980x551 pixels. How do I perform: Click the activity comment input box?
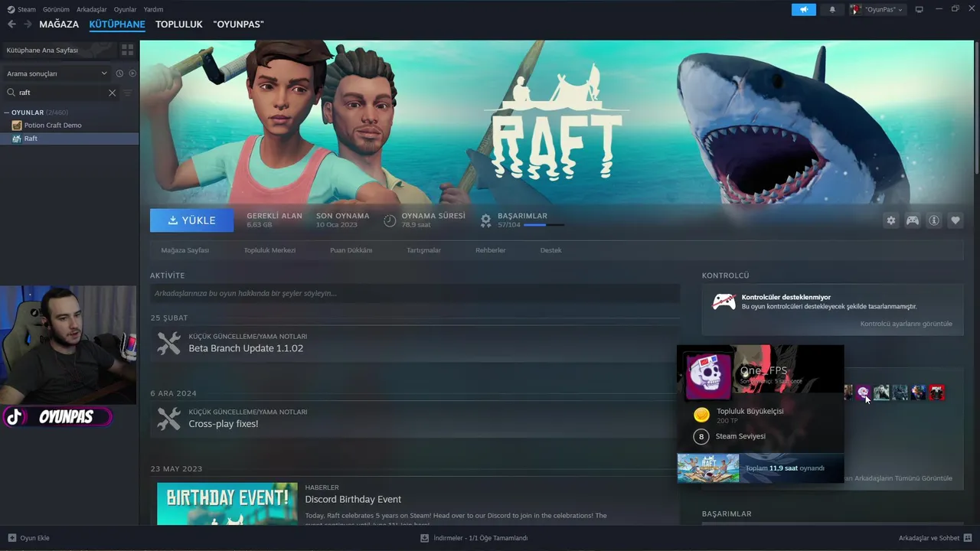415,293
